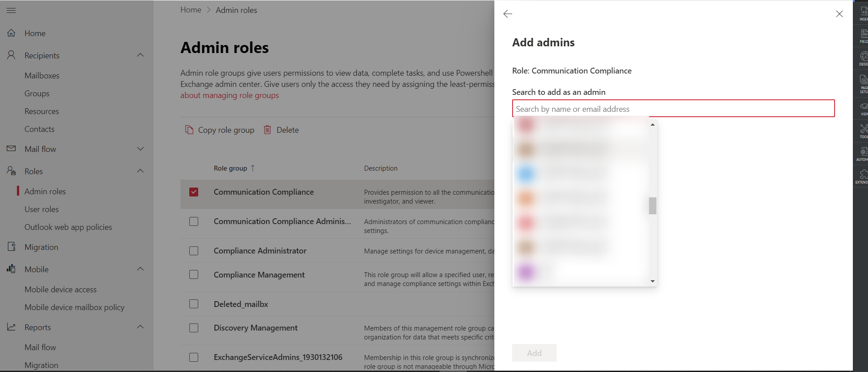Viewport: 868px width, 372px height.
Task: Click the Home house icon in sidebar
Action: click(12, 33)
